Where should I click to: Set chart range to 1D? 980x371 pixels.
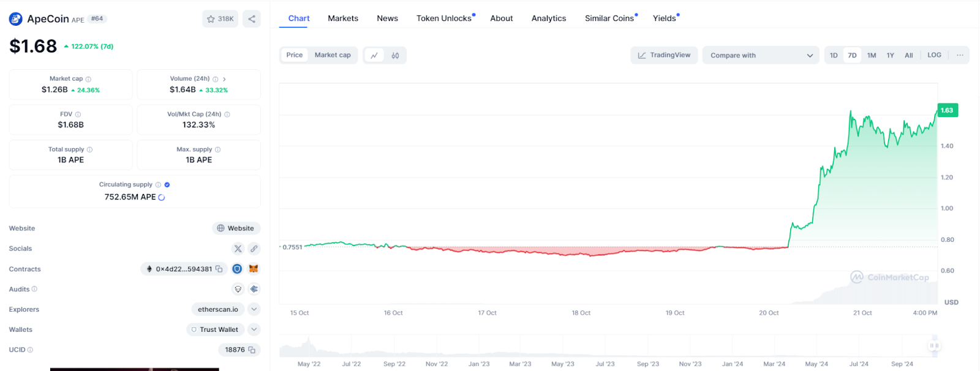click(834, 55)
